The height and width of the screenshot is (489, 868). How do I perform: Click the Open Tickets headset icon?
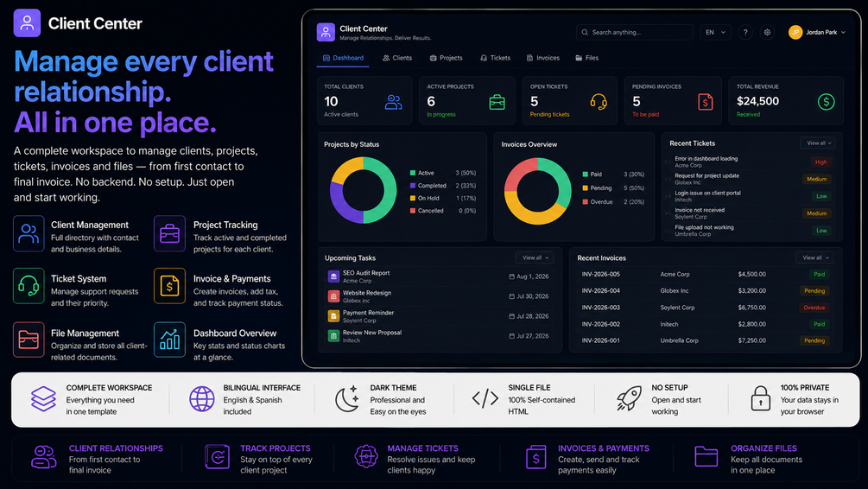[599, 102]
